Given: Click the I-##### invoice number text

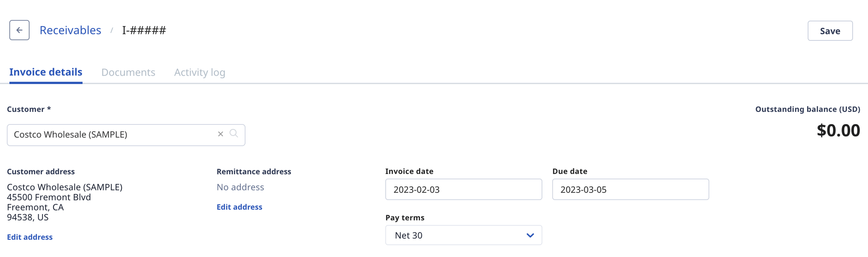Looking at the screenshot, I should coord(144,30).
